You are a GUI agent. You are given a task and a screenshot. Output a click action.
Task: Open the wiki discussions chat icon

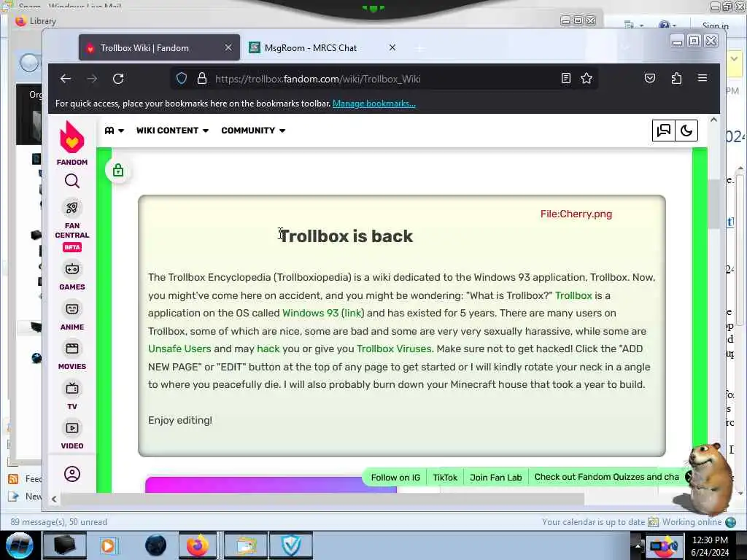(664, 131)
